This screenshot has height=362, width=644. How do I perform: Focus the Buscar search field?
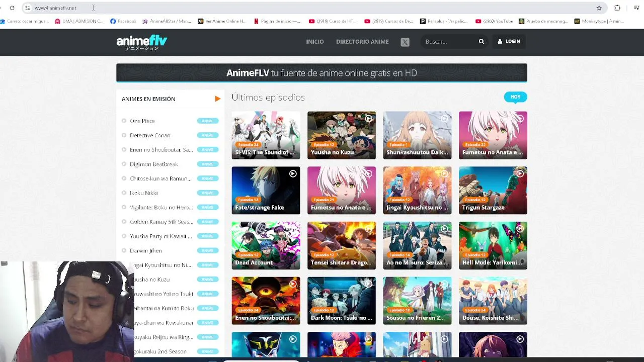coord(449,42)
